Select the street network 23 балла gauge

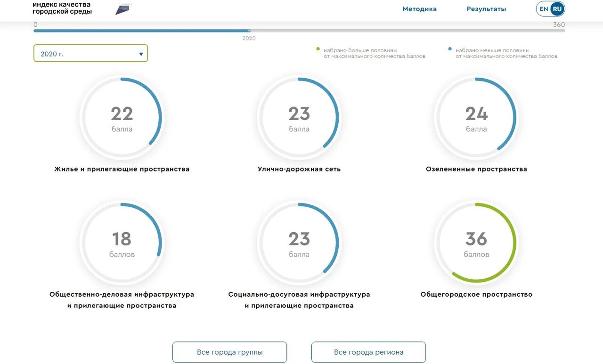coord(299,118)
